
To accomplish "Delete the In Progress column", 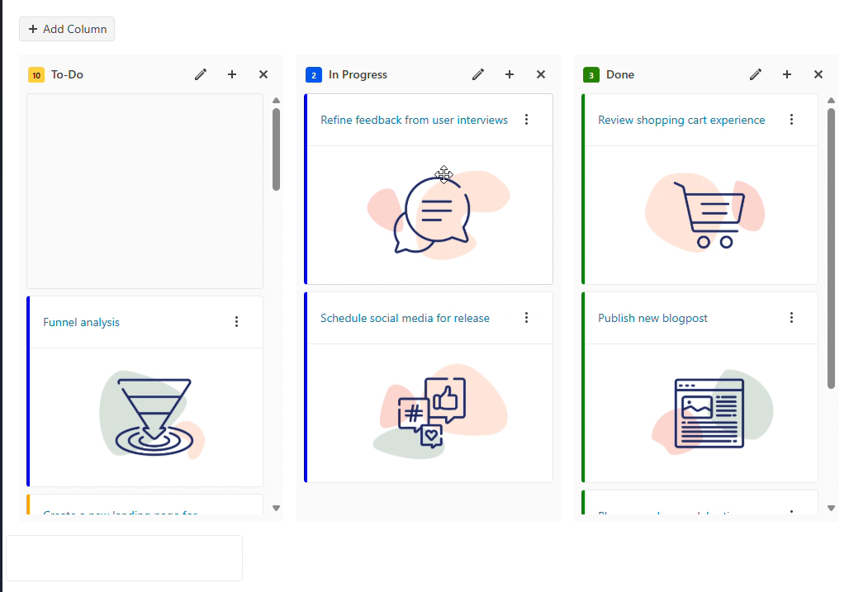I will coord(541,74).
